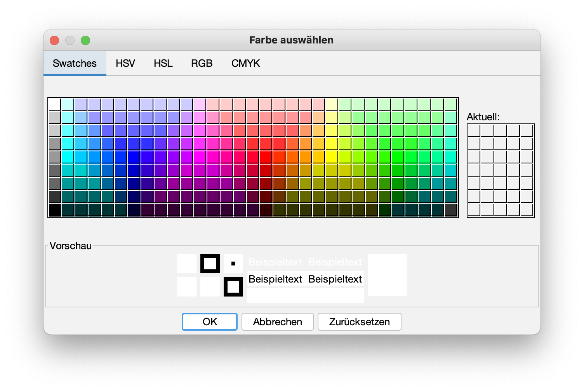Pick the pure black palette swatch

55,210
